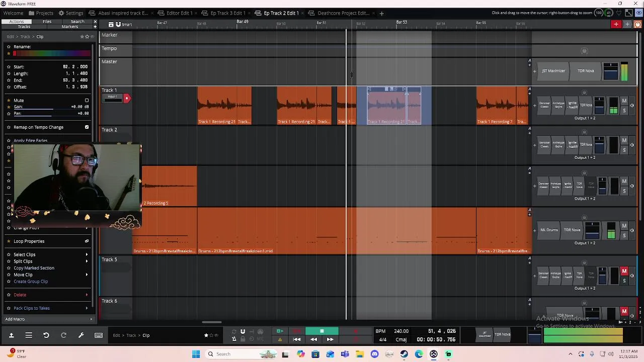Open File Explorer from the taskbar
This screenshot has height=362, width=644.
(360, 354)
